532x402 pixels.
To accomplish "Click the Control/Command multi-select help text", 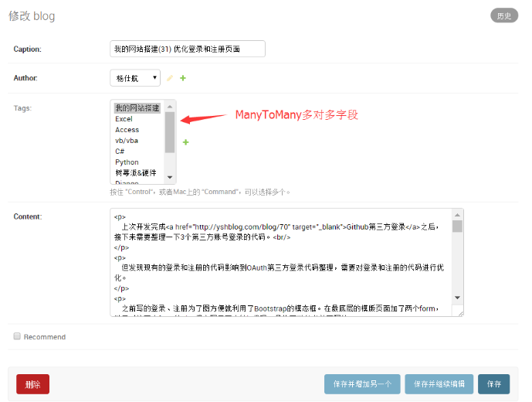I will 200,192.
